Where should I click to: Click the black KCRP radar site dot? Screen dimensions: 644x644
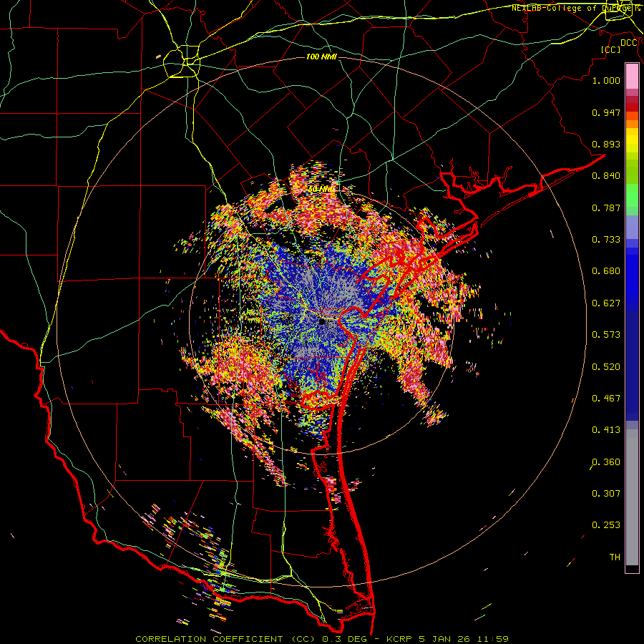pyautogui.click(x=322, y=321)
